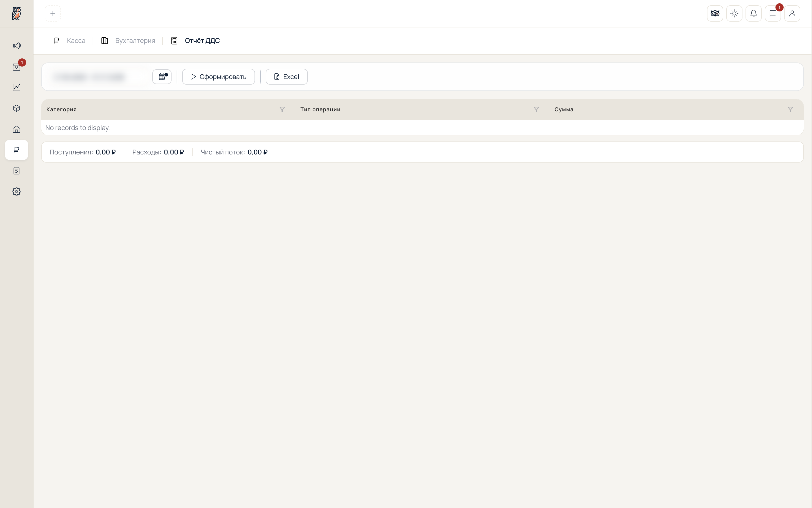Open the analytics chart sidebar icon

(x=16, y=87)
